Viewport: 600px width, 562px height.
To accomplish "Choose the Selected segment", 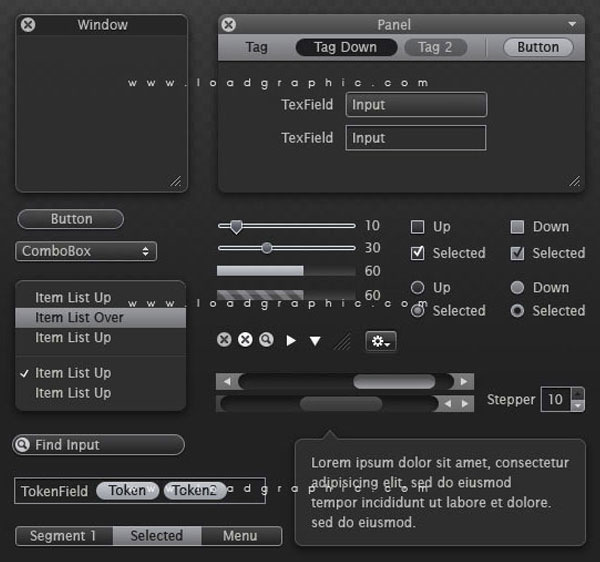I will (x=157, y=536).
